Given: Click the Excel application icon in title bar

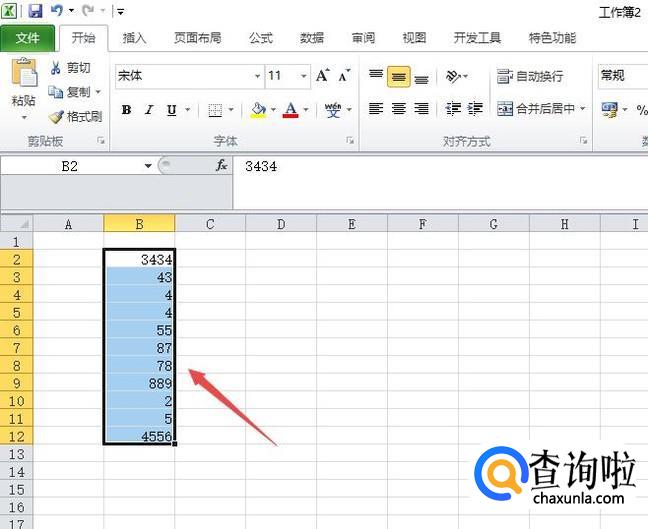Looking at the screenshot, I should (9, 11).
